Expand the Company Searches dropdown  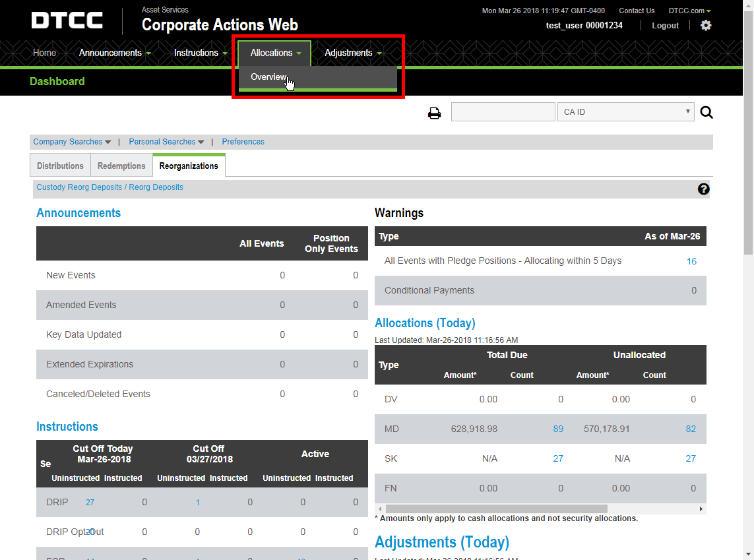pyautogui.click(x=72, y=142)
